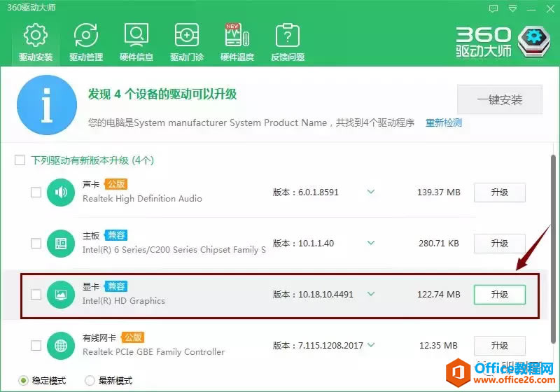Image resolution: width=560 pixels, height=392 pixels.
Task: Check the 下列驱动有新版本升级 select-all box
Action: click(x=20, y=160)
